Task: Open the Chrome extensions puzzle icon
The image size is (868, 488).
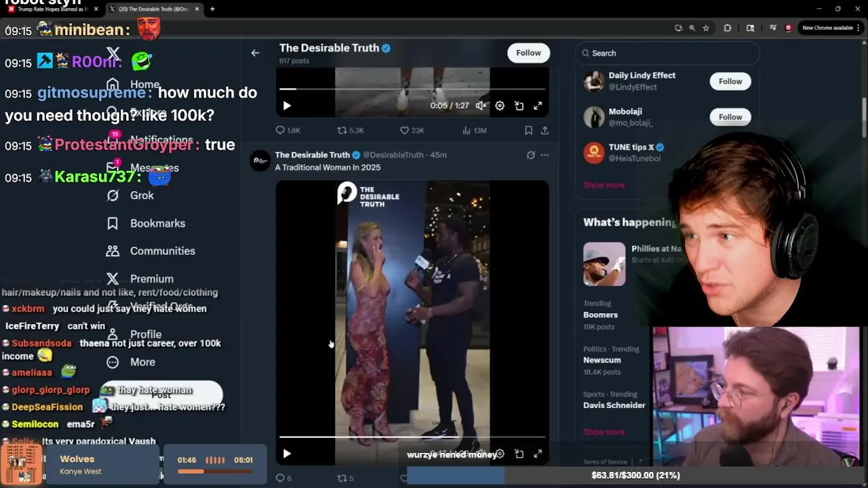Action: point(728,28)
